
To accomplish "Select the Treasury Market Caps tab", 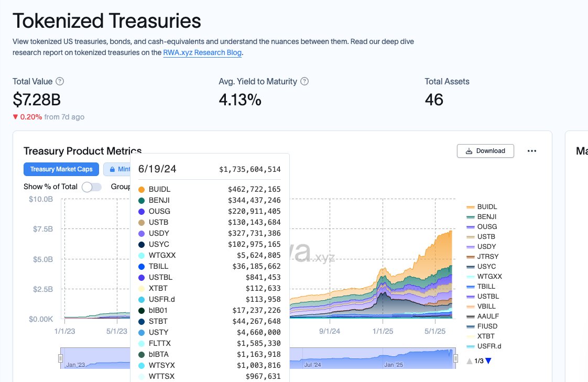I will (61, 169).
